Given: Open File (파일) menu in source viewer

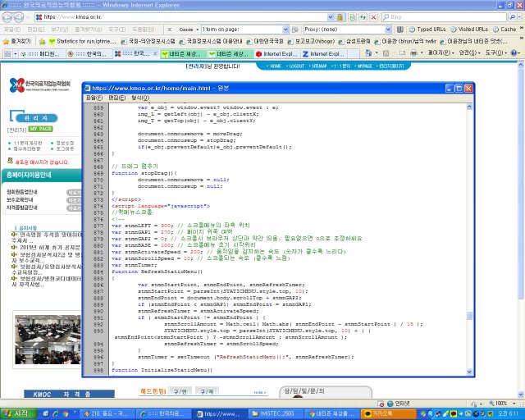Looking at the screenshot, I should point(94,98).
